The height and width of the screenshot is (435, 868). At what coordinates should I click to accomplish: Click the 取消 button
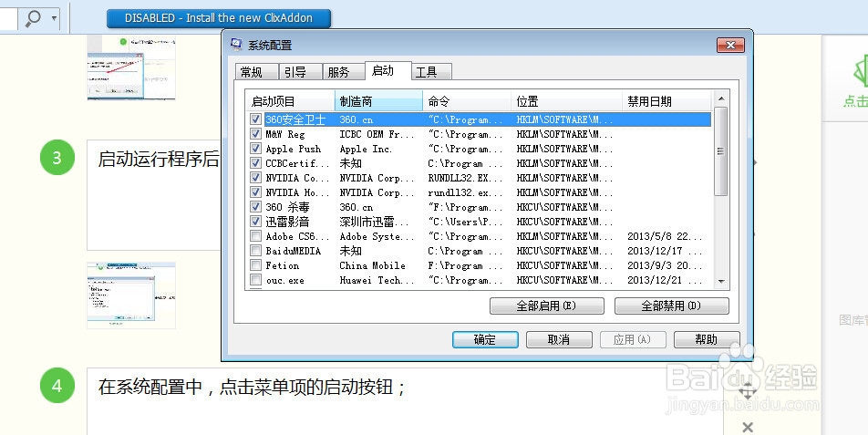coord(559,340)
